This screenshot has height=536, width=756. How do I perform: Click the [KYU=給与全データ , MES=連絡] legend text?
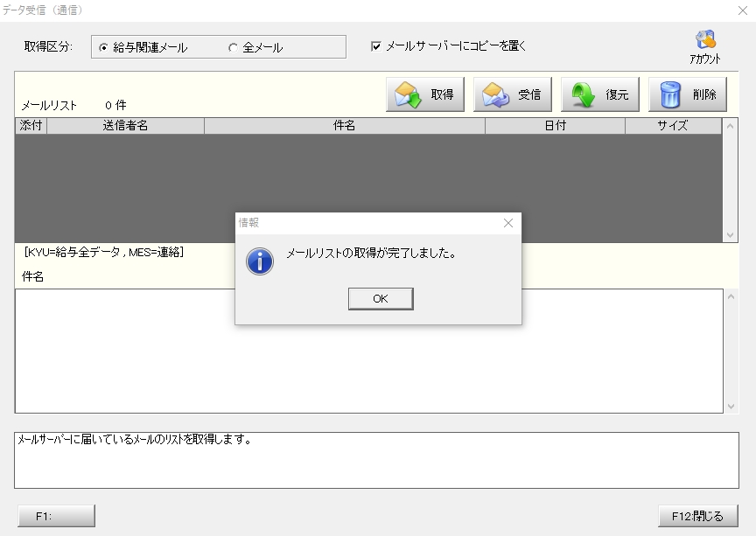pyautogui.click(x=104, y=252)
